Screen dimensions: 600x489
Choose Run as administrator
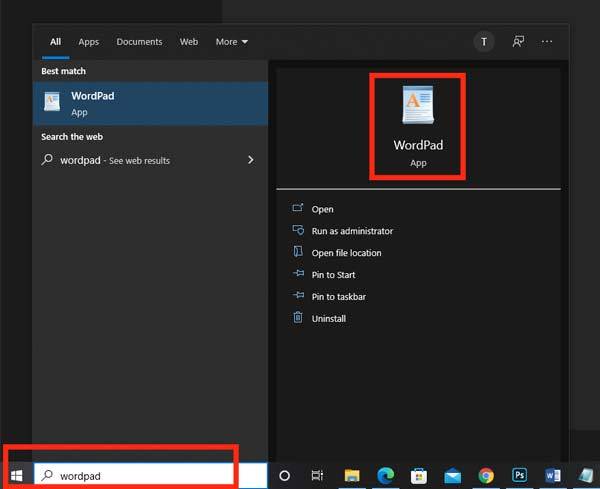tap(352, 231)
